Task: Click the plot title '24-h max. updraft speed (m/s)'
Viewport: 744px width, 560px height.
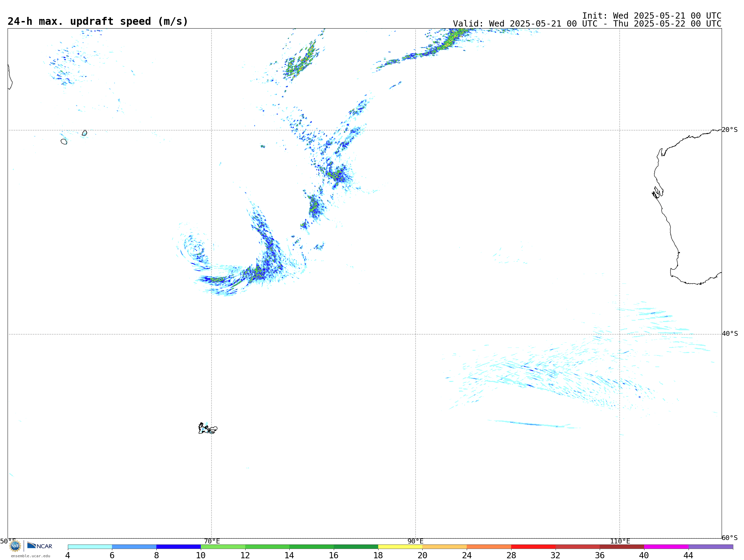Action: pos(98,21)
